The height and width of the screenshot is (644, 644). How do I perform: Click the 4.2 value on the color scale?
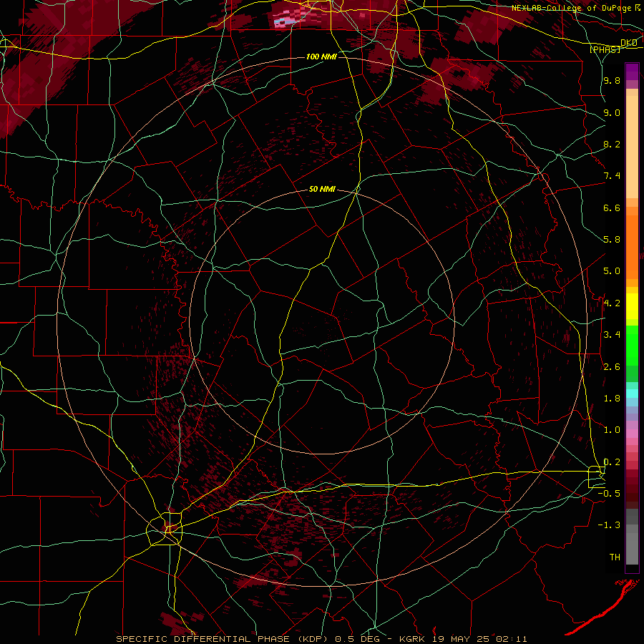tap(612, 303)
